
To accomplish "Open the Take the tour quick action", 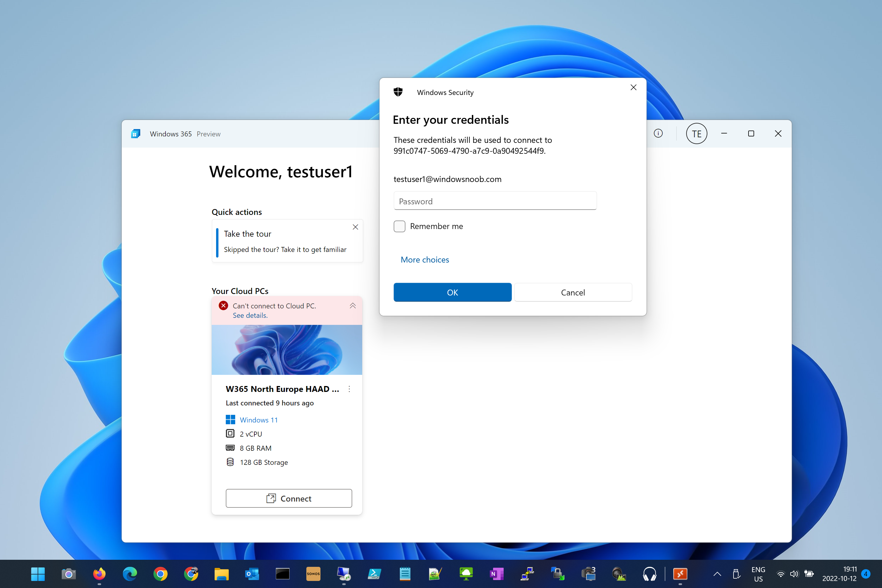I will point(287,241).
